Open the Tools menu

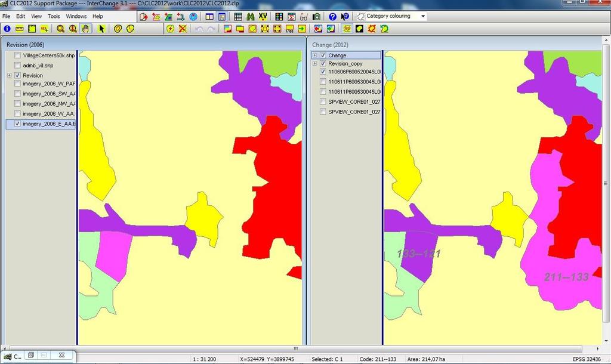[x=54, y=16]
